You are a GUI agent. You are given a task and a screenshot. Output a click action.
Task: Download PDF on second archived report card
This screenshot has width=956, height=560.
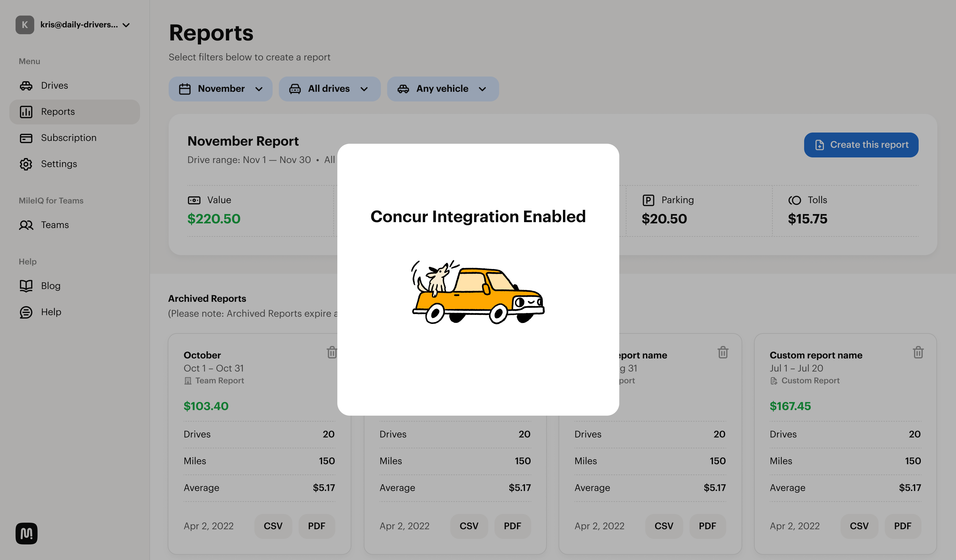tap(512, 526)
